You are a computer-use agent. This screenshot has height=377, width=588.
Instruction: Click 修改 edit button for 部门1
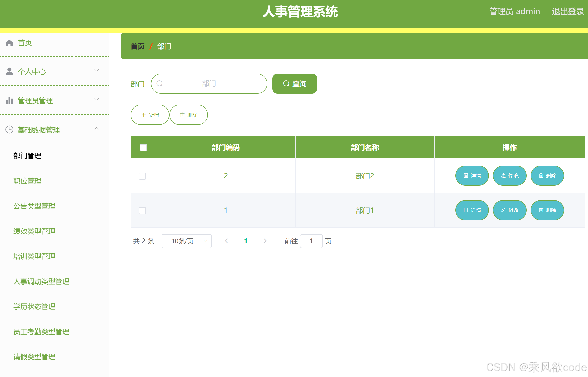509,210
